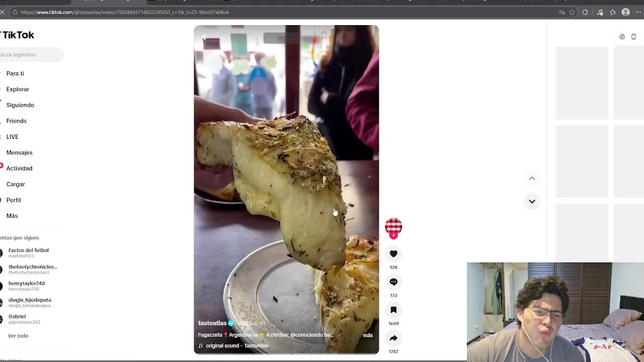Open the Para ti feed

pos(15,73)
